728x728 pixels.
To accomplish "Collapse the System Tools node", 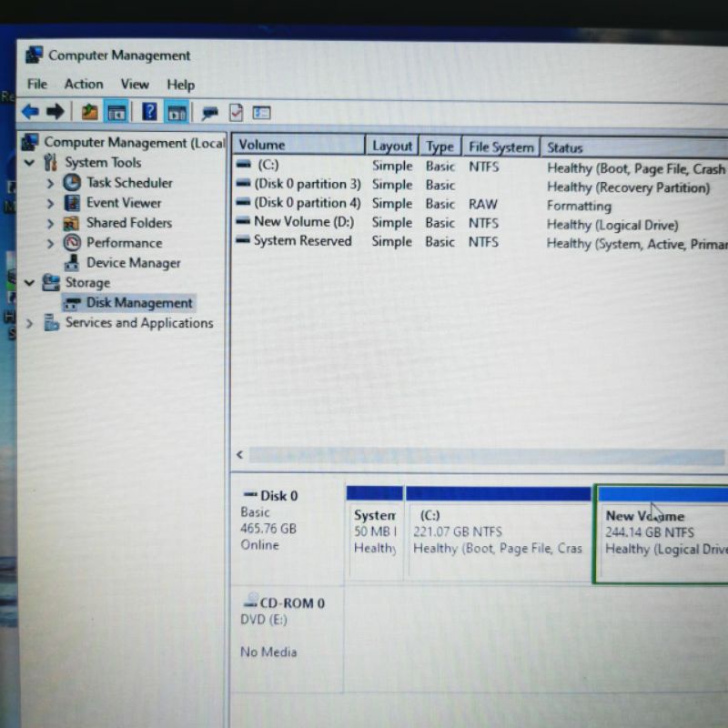I will 30,163.
